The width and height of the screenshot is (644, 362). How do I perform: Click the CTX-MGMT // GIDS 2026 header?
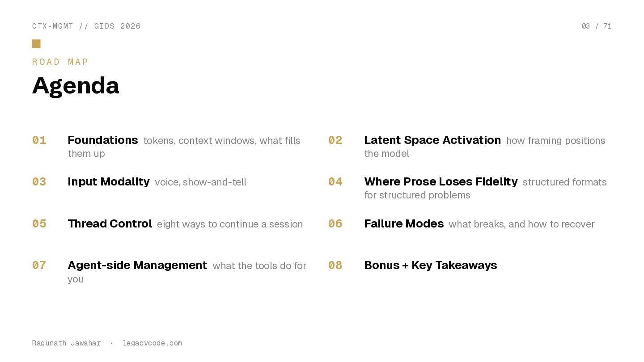click(x=86, y=26)
